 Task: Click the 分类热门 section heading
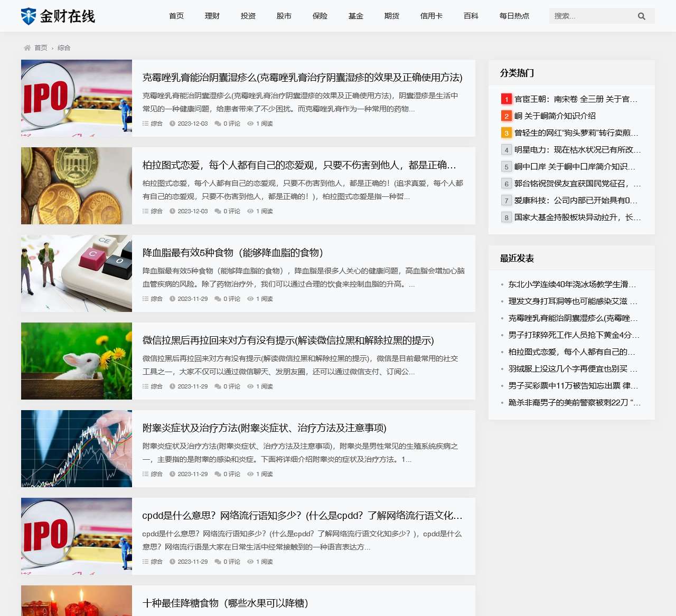(517, 73)
